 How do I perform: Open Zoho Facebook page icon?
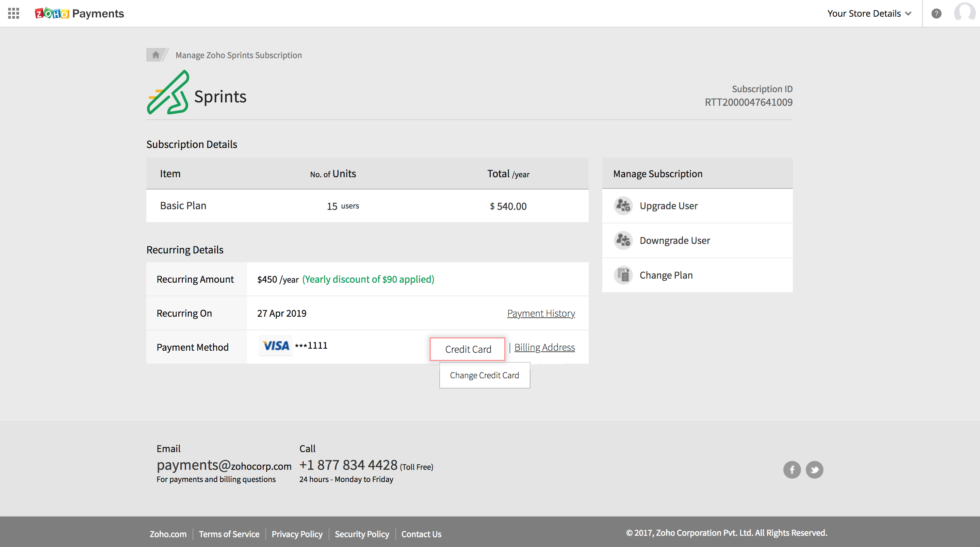click(x=792, y=470)
